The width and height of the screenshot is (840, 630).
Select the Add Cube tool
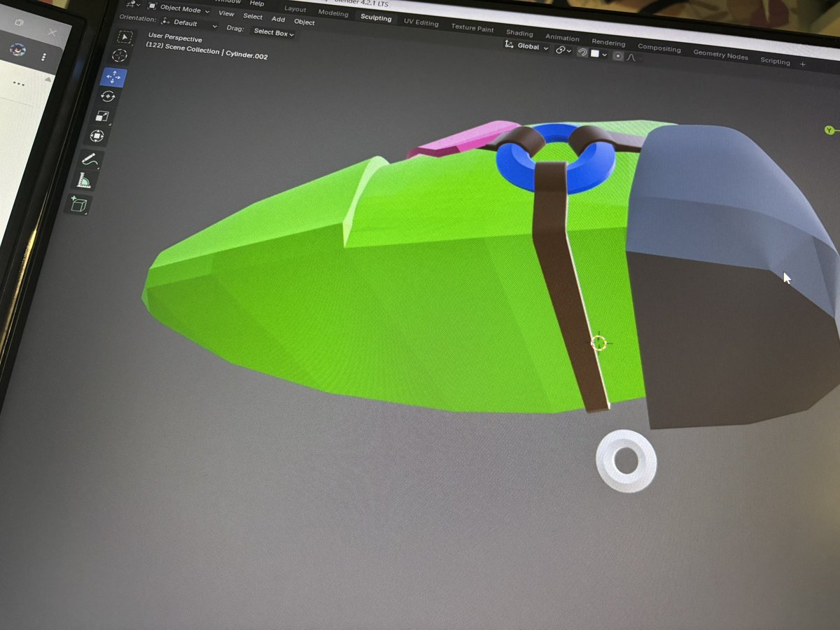coord(77,204)
